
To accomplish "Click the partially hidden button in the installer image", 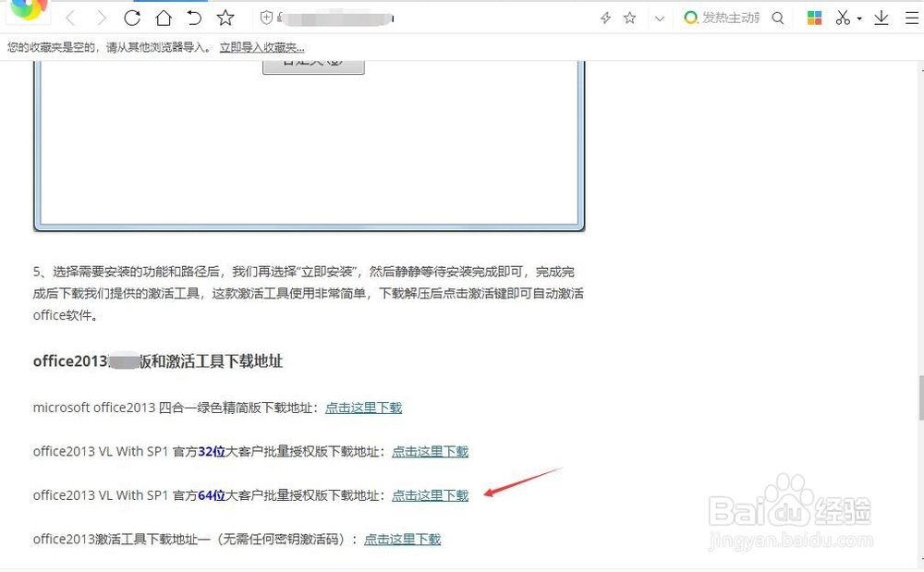I will pyautogui.click(x=313, y=67).
